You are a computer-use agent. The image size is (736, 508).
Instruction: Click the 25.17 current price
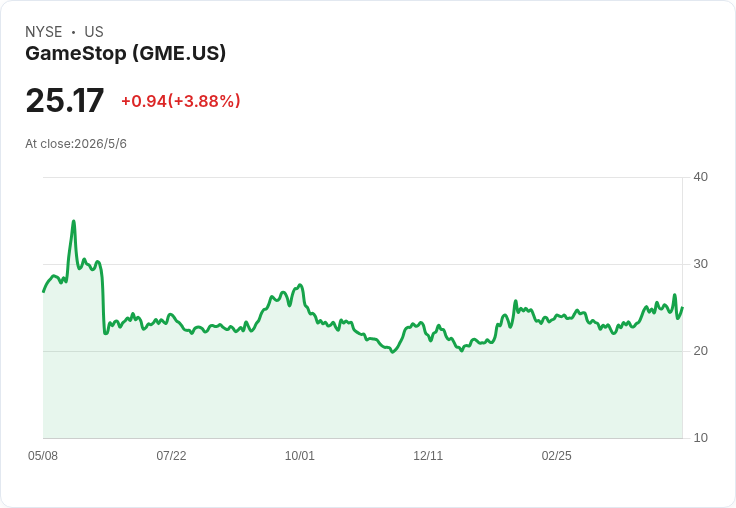coord(65,100)
